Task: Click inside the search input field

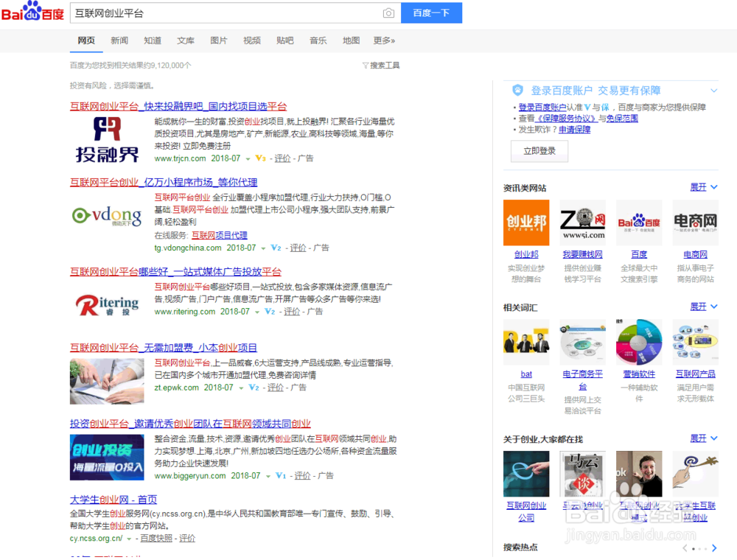Action: tap(221, 13)
